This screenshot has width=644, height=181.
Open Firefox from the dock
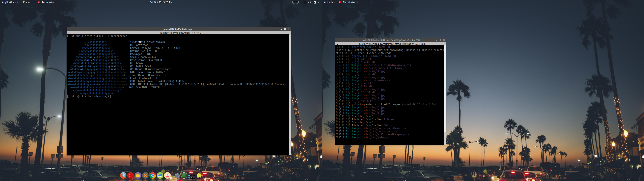point(123,175)
